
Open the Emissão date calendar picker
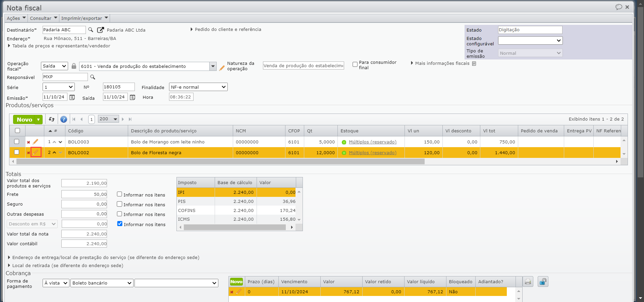click(x=72, y=97)
